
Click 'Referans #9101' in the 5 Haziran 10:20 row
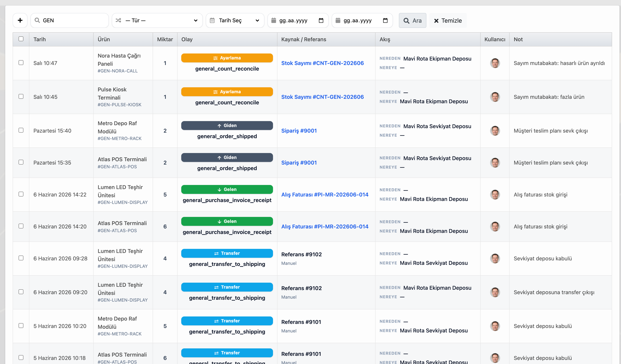[x=301, y=322]
